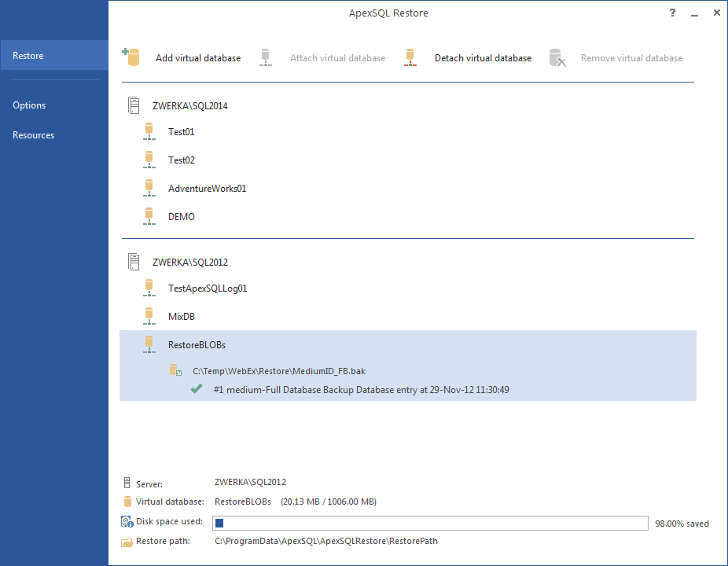The width and height of the screenshot is (728, 566).
Task: Open help with the question mark button
Action: [673, 13]
